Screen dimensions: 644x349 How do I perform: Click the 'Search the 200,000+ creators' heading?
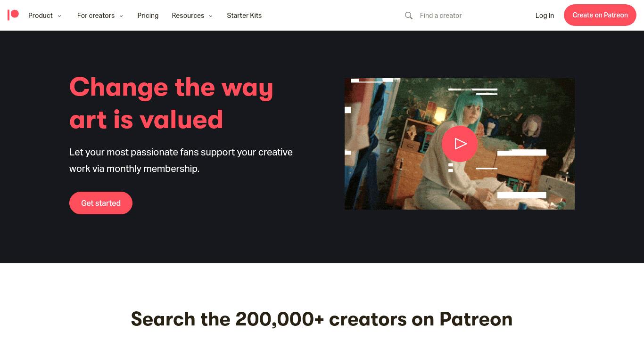coord(322,319)
